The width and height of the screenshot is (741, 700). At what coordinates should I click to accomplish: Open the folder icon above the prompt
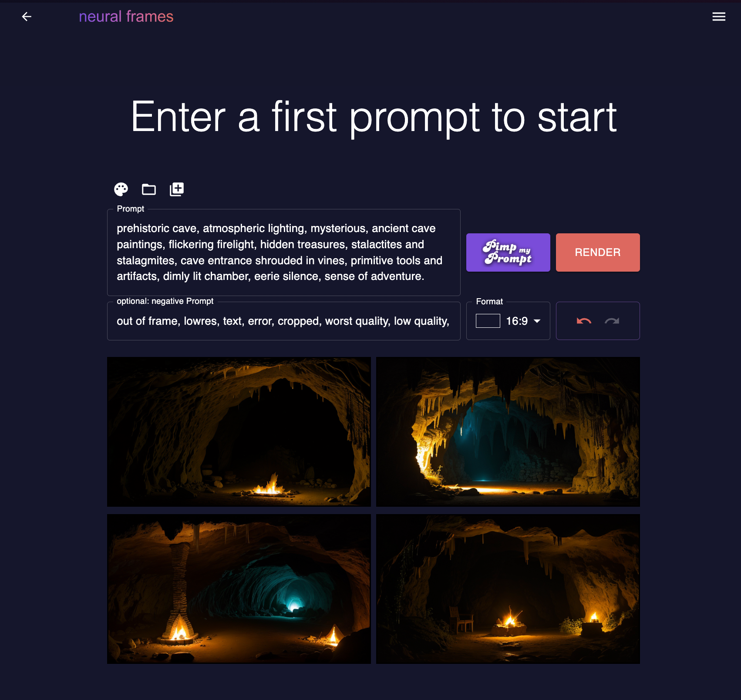click(149, 189)
